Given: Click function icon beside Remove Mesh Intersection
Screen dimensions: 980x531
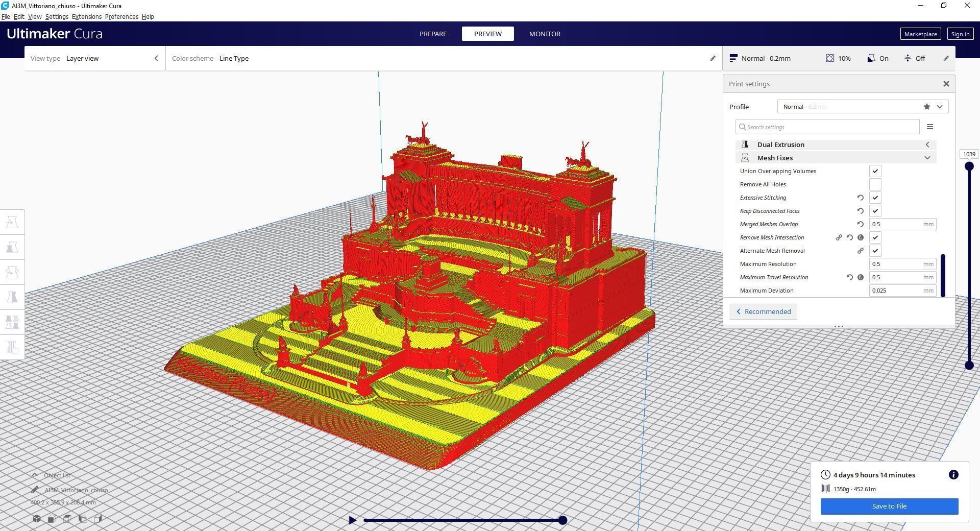Looking at the screenshot, I should click(x=861, y=237).
